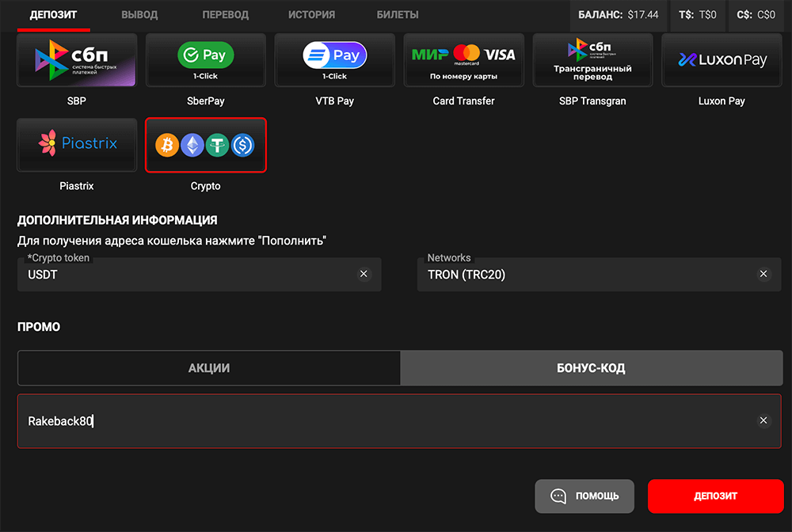Clear the USDT crypto token selection
The image size is (792, 532).
(364, 274)
